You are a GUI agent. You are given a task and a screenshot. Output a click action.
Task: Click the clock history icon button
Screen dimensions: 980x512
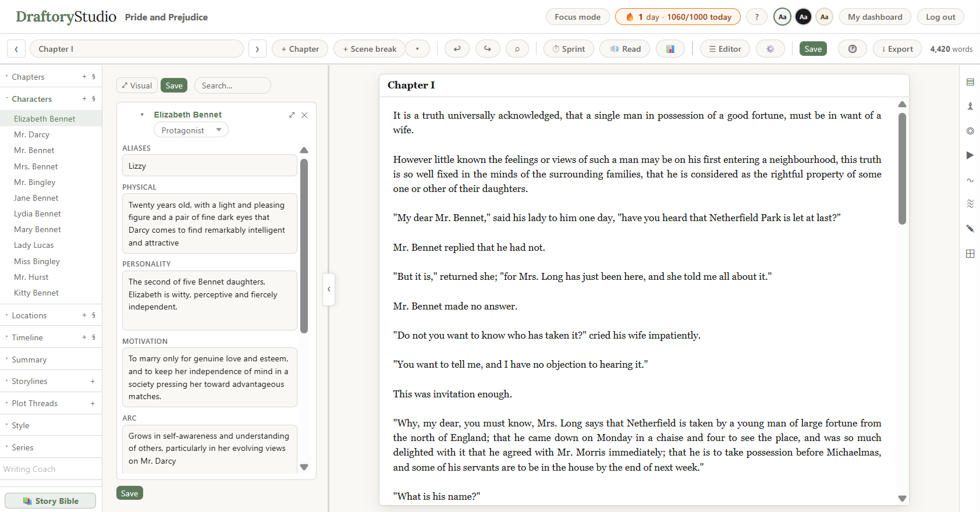click(853, 49)
